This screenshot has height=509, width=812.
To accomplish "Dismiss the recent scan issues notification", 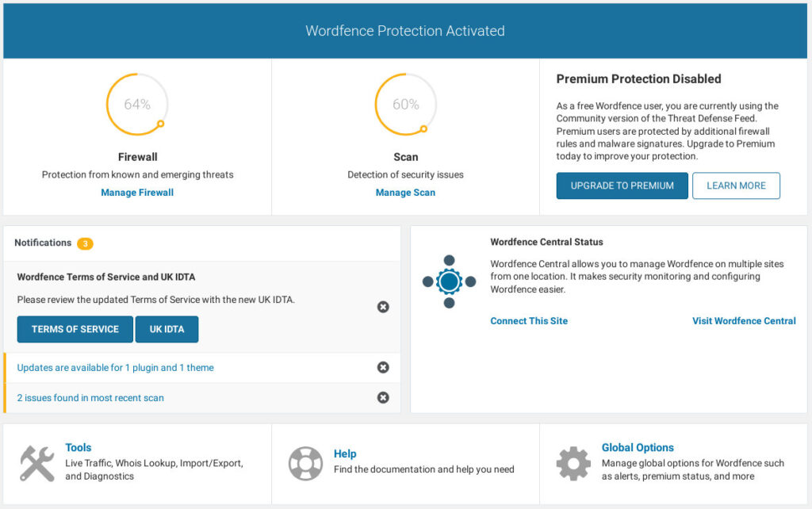I will 383,397.
